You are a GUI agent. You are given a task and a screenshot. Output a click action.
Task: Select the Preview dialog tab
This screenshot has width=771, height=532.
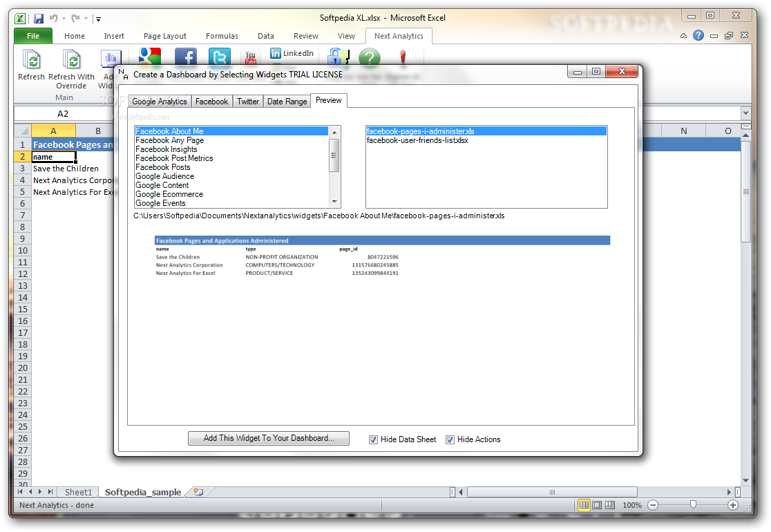click(328, 100)
